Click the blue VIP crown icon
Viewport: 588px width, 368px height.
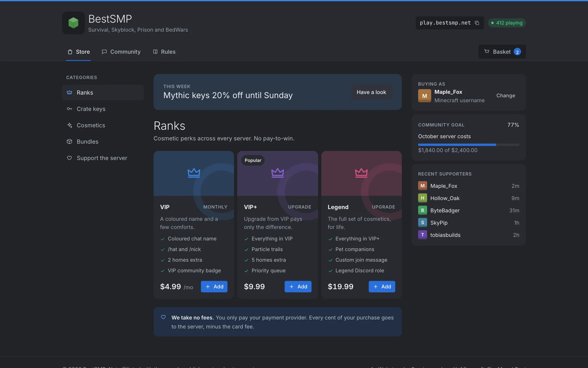194,173
